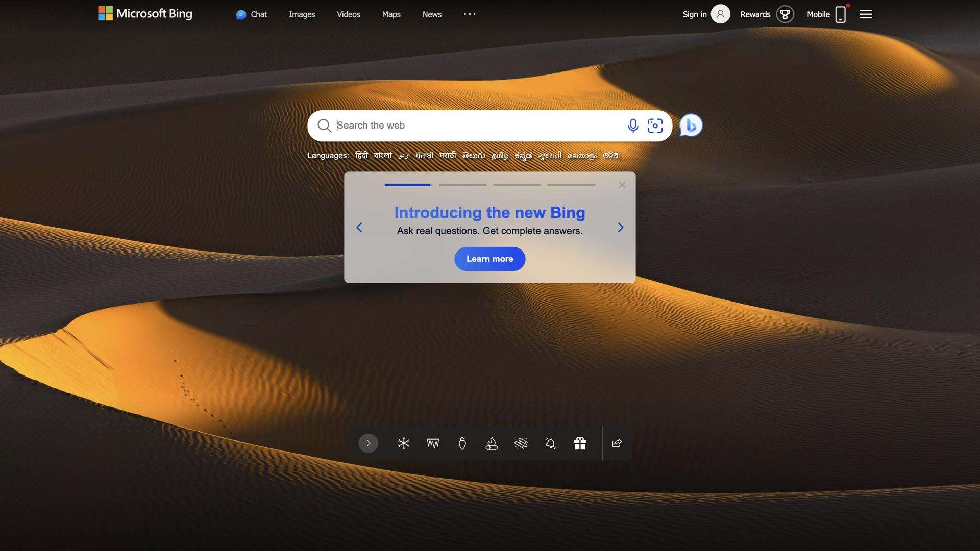
Task: Select the snowflake icon in the bottom bar
Action: point(403,443)
